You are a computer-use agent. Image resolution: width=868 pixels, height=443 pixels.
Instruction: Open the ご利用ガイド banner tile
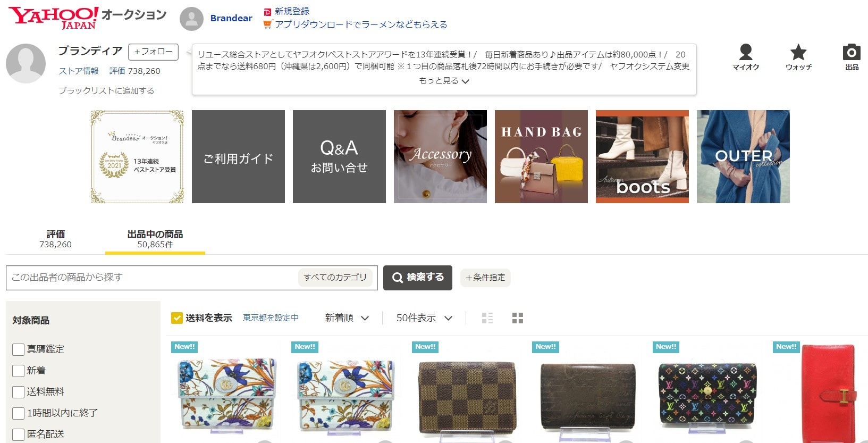click(x=238, y=156)
